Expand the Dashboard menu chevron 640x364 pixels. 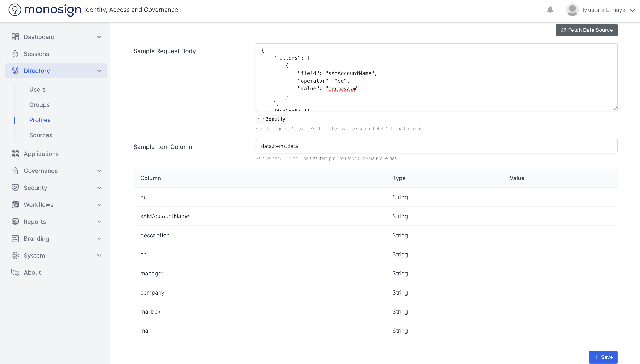tap(99, 37)
